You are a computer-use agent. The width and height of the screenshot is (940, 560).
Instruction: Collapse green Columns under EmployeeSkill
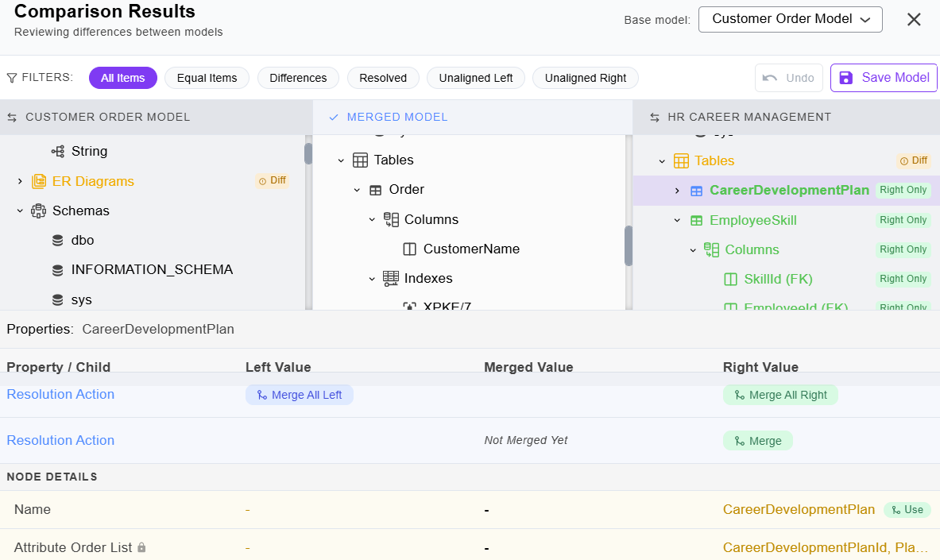pos(692,250)
